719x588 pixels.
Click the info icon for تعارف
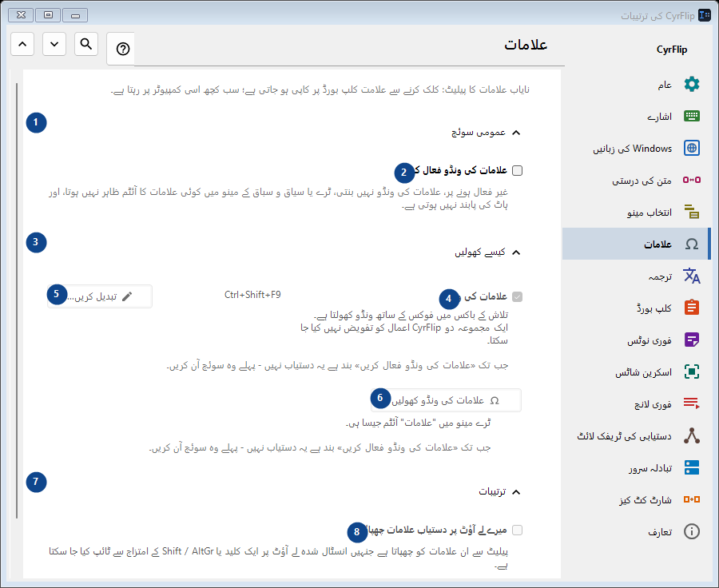692,531
